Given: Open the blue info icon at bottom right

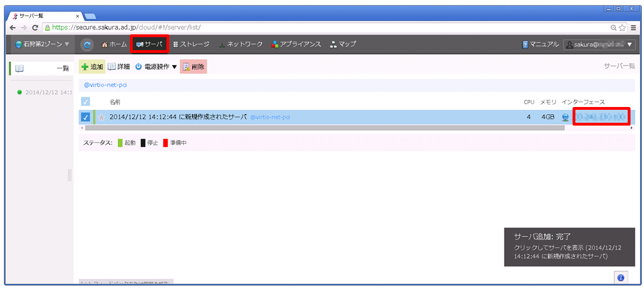Looking at the screenshot, I should coord(620,277).
